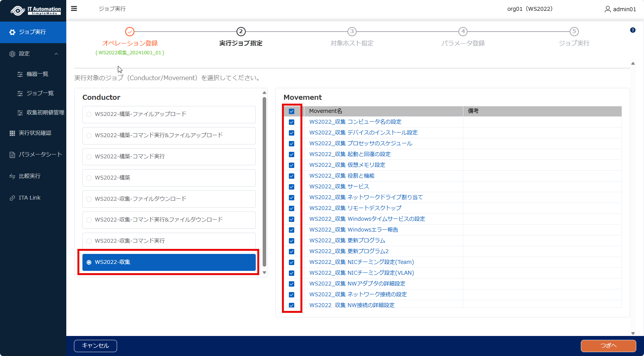The width and height of the screenshot is (644, 356).
Task: Click the IT Automation logo
Action: (35, 10)
